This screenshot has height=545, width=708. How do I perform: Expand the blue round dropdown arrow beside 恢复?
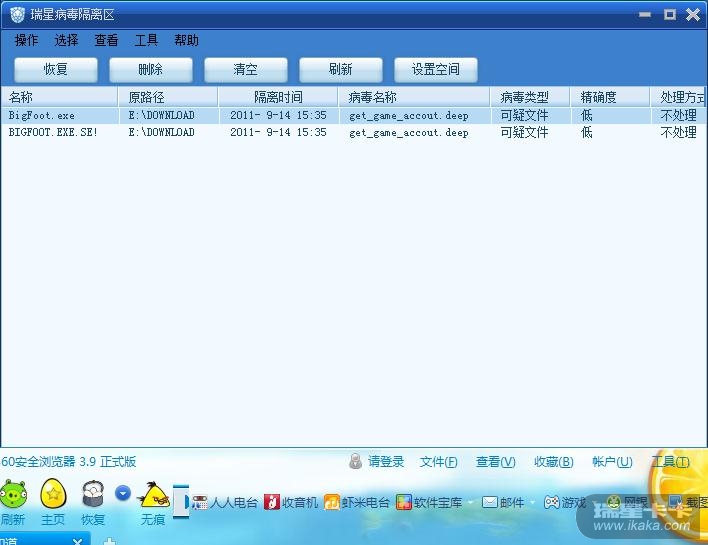tap(123, 493)
